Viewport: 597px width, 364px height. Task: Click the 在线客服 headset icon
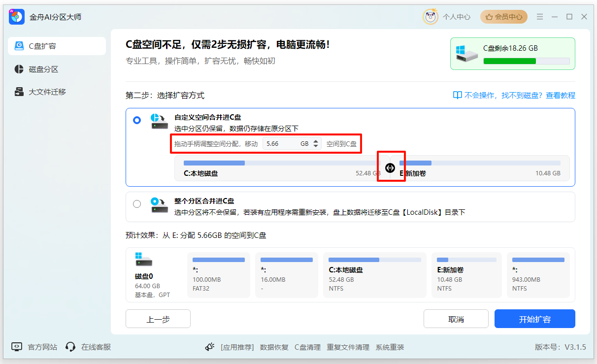(x=70, y=347)
